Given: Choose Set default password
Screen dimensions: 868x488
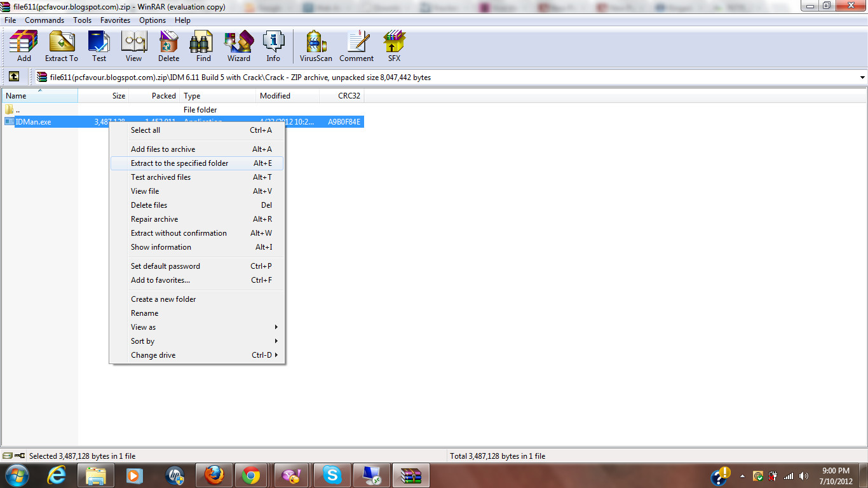Looking at the screenshot, I should click(x=197, y=266).
